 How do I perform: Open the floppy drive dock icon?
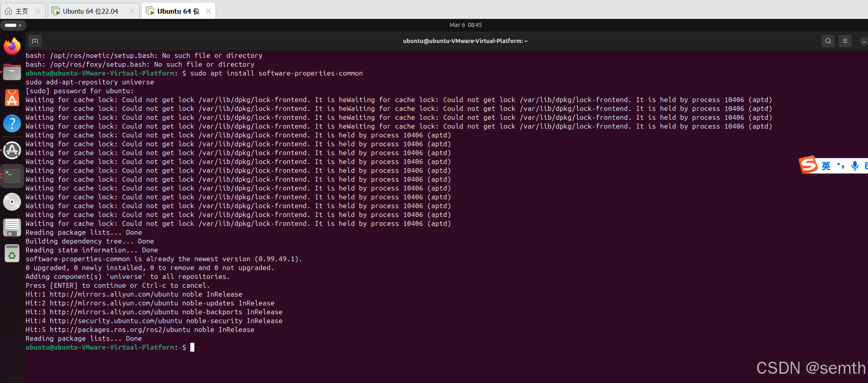pyautogui.click(x=12, y=227)
